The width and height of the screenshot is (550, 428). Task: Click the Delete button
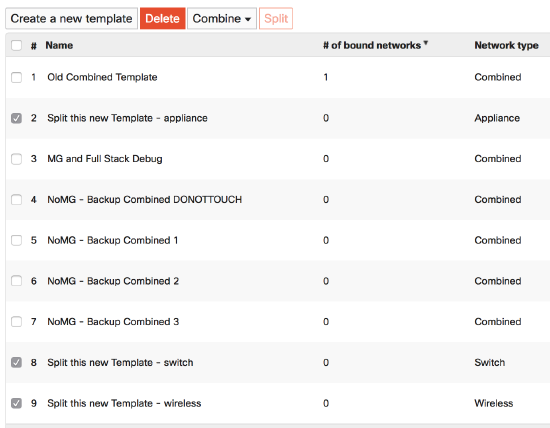tap(162, 19)
